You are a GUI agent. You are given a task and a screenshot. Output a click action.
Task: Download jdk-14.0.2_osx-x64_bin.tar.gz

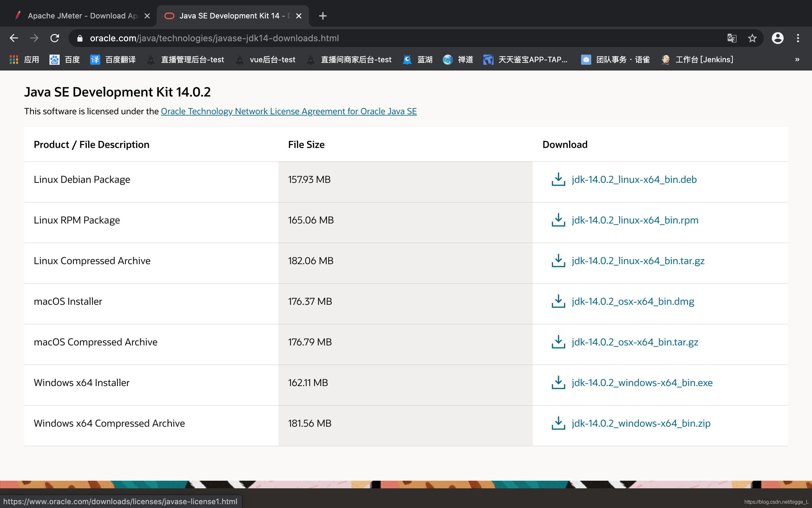(x=635, y=342)
